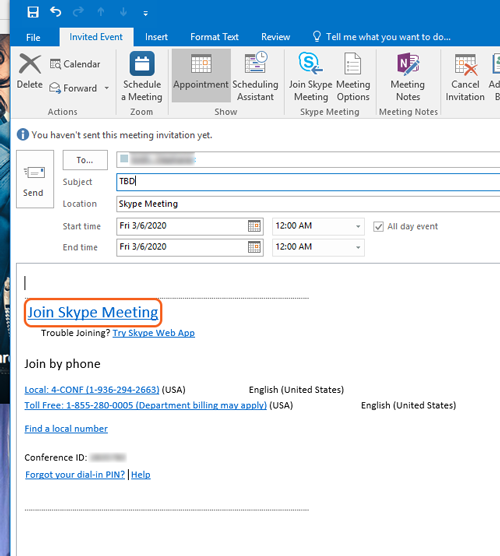Open the End time calendar picker
Image resolution: width=500 pixels, height=556 pixels.
(254, 247)
